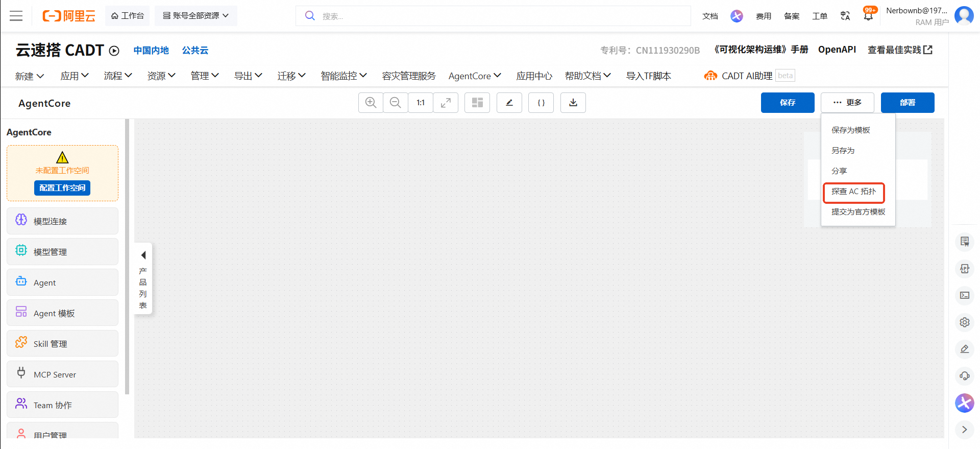Click the right sidebar edit feedback icon
Screen dimensions: 980x449
coord(964,349)
